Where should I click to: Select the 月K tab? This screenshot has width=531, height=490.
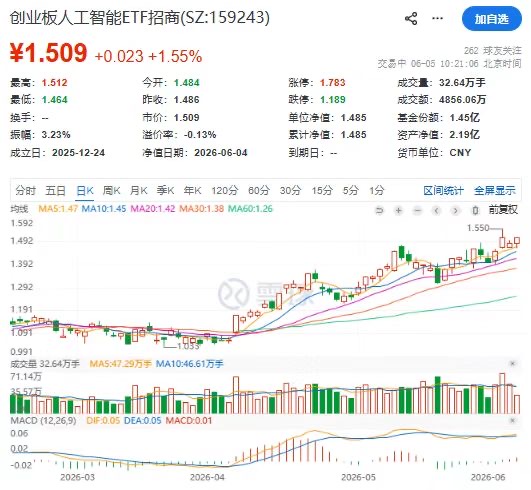pos(139,191)
